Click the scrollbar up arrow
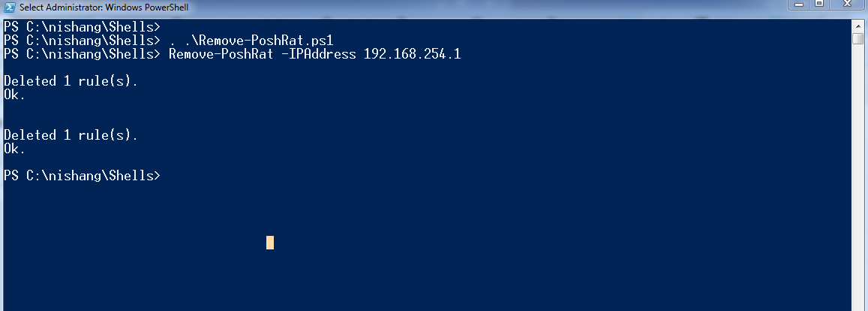The height and width of the screenshot is (311, 868). 858,25
